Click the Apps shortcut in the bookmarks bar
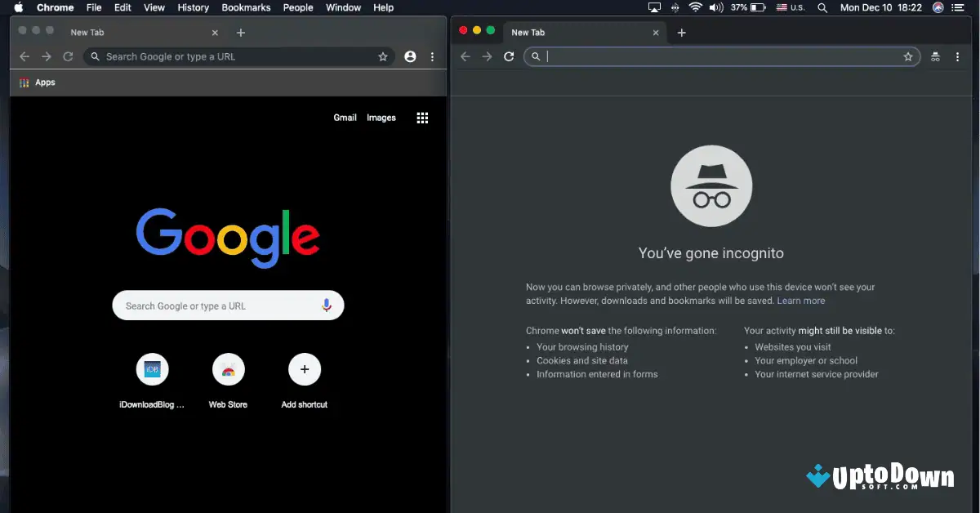This screenshot has width=980, height=513. click(37, 82)
